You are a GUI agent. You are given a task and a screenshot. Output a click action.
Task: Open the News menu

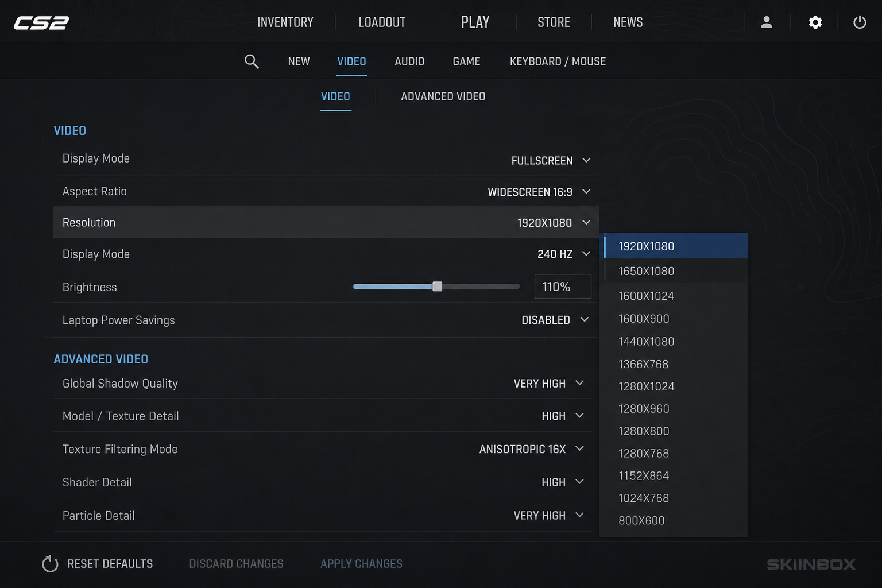628,22
